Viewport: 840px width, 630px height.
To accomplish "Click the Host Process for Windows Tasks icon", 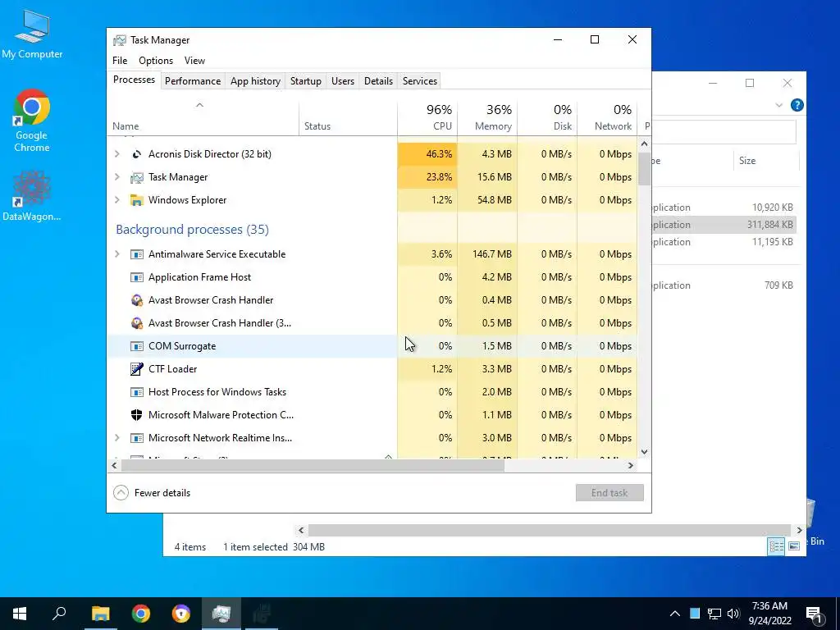I will pyautogui.click(x=137, y=392).
